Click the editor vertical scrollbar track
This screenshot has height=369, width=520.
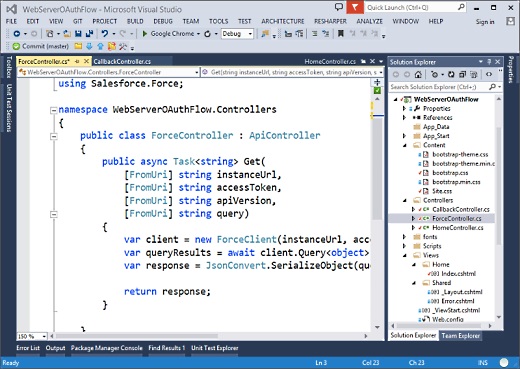(x=377, y=213)
